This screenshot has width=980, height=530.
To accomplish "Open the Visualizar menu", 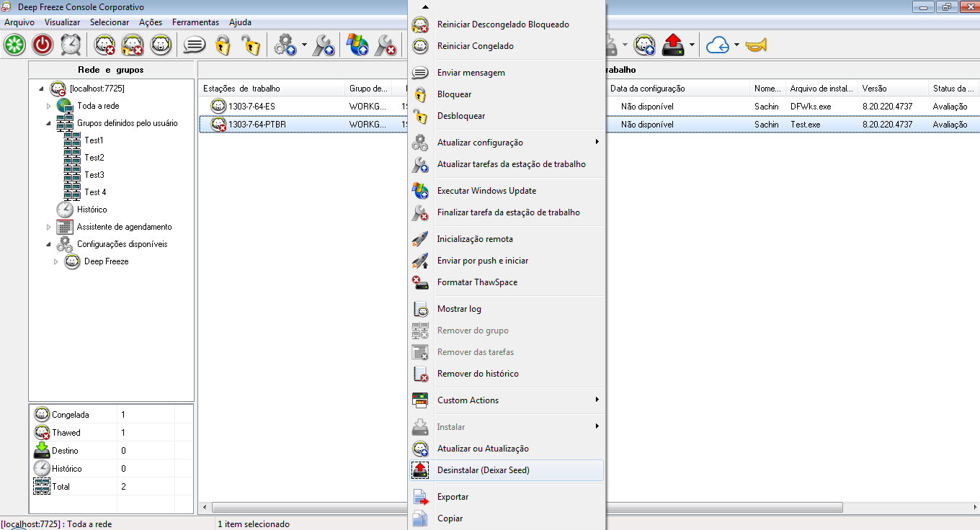I will click(62, 22).
